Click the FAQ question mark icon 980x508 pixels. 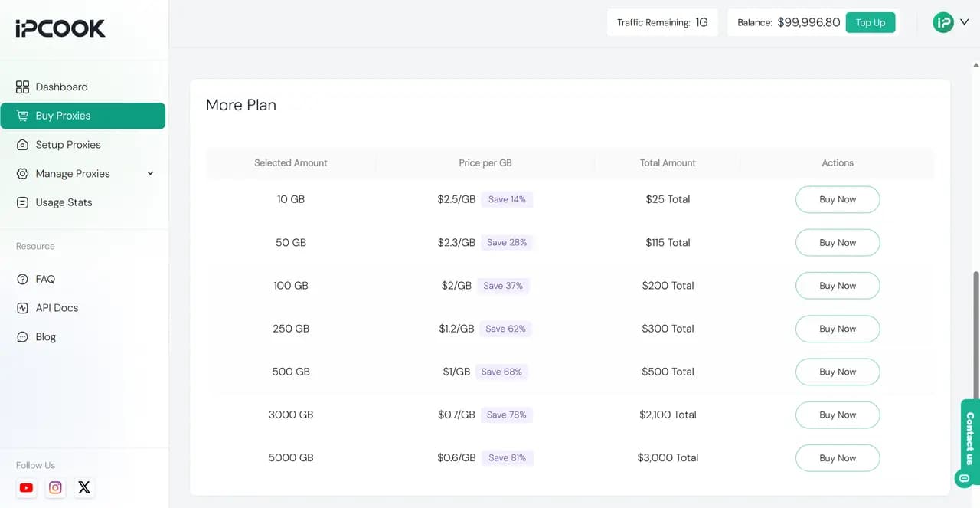point(22,279)
